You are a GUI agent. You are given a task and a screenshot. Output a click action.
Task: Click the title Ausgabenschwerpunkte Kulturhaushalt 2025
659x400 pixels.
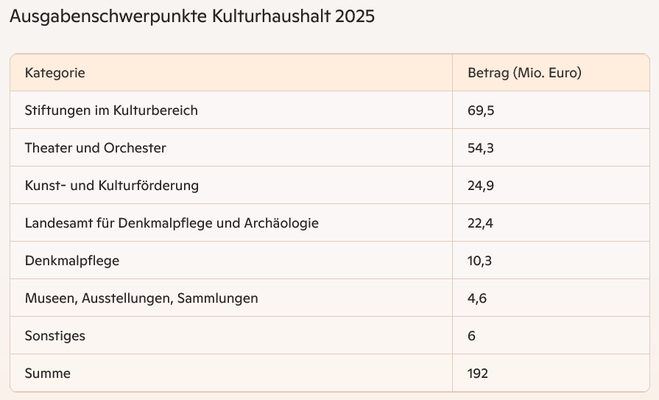[x=192, y=17]
